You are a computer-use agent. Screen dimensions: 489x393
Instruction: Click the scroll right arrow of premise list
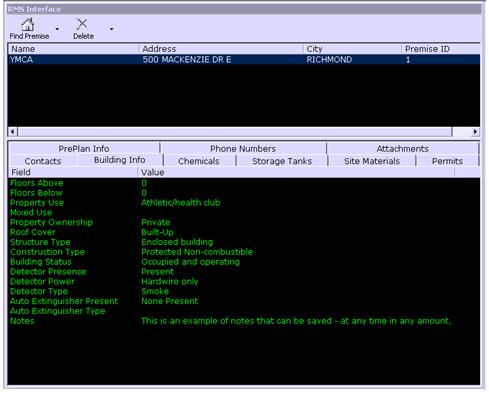pyautogui.click(x=475, y=131)
